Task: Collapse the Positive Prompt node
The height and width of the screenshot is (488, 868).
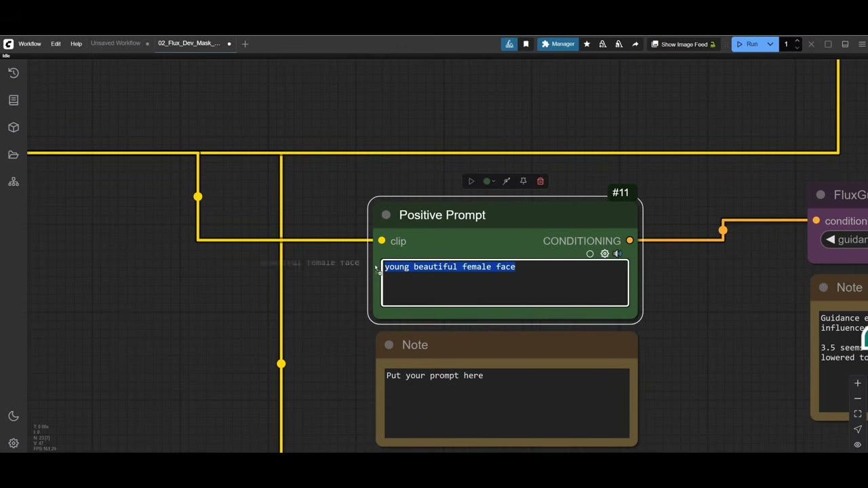Action: 386,215
